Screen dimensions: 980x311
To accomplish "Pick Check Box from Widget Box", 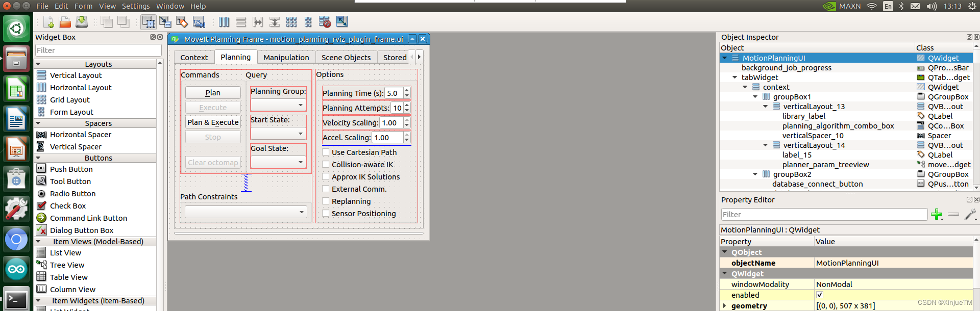I will (x=68, y=206).
